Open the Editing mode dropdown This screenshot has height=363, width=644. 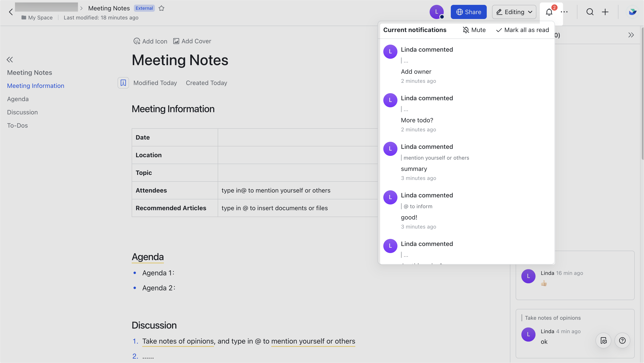tap(514, 12)
